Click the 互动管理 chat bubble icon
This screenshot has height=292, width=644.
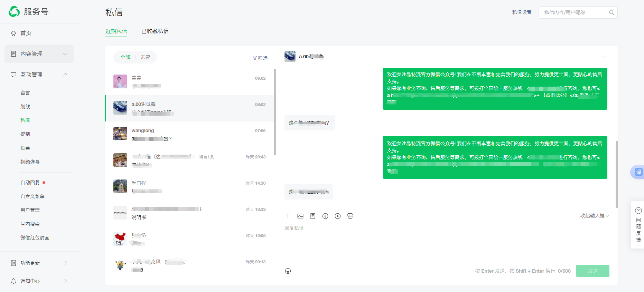click(13, 75)
